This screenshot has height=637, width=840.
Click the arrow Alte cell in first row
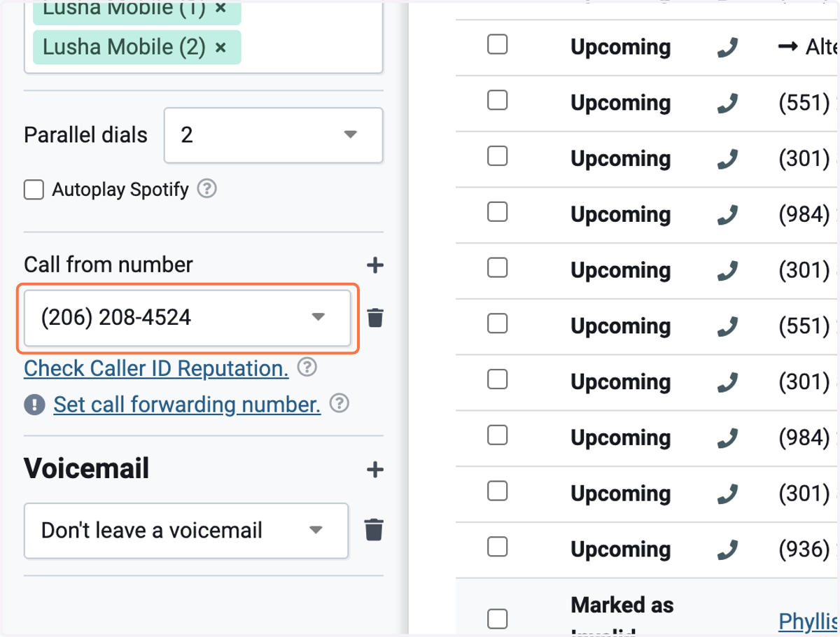tap(808, 47)
